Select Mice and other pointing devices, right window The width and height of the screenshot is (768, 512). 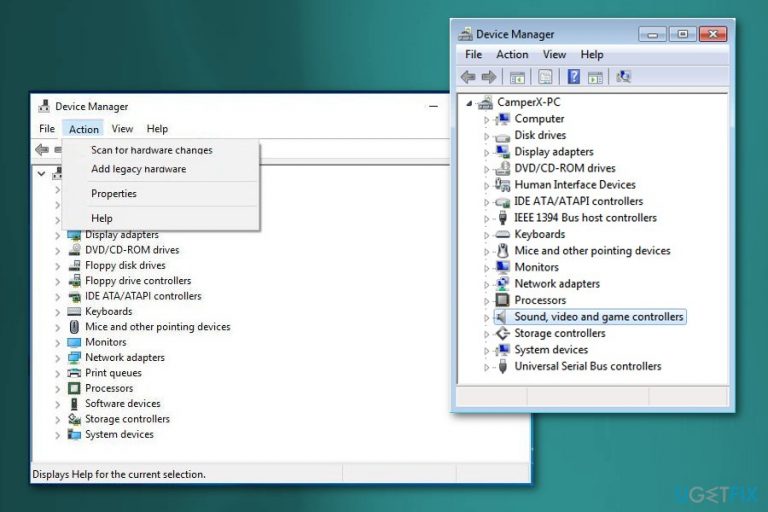[592, 251]
